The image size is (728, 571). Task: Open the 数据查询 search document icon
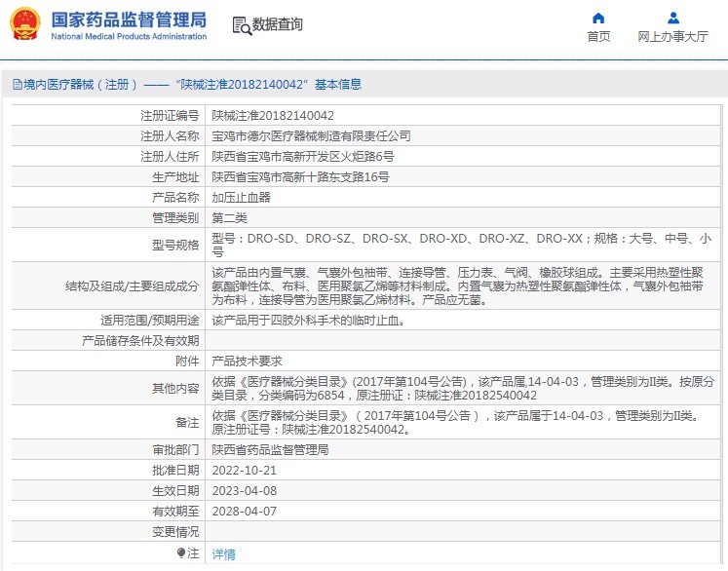click(242, 26)
